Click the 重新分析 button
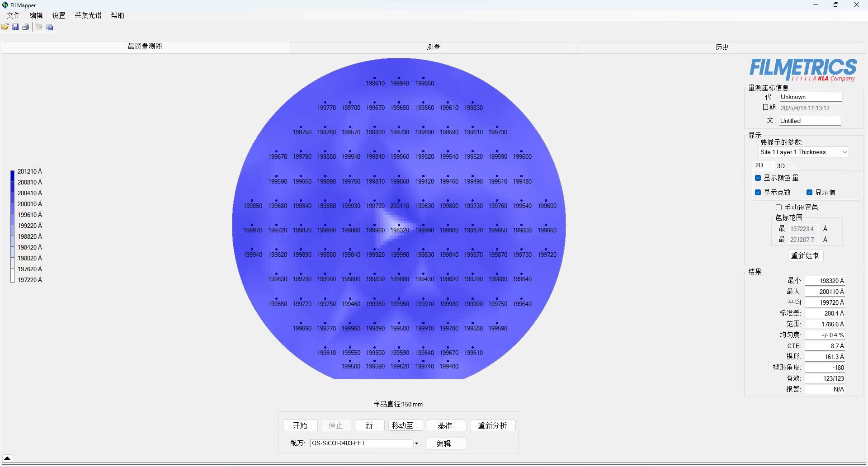 coord(492,425)
